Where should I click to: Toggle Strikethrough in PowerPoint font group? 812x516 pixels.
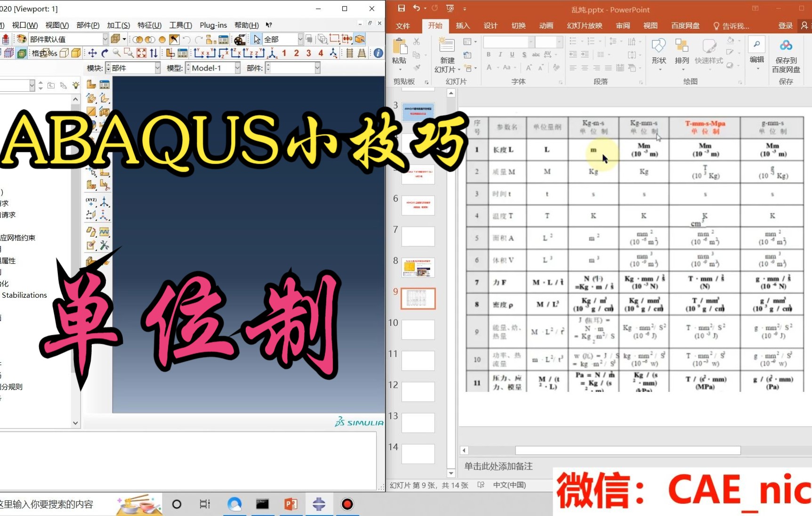[536, 55]
